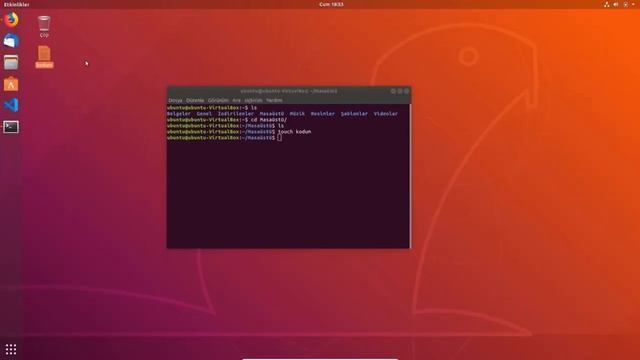Open the Yardım menu in the terminal
This screenshot has width=640, height=360.
tap(274, 100)
